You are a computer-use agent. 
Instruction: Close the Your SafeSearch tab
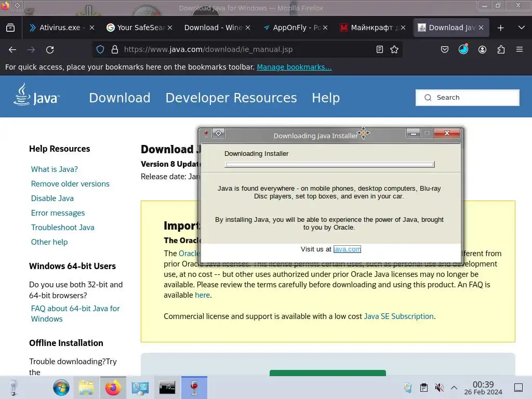(x=170, y=28)
